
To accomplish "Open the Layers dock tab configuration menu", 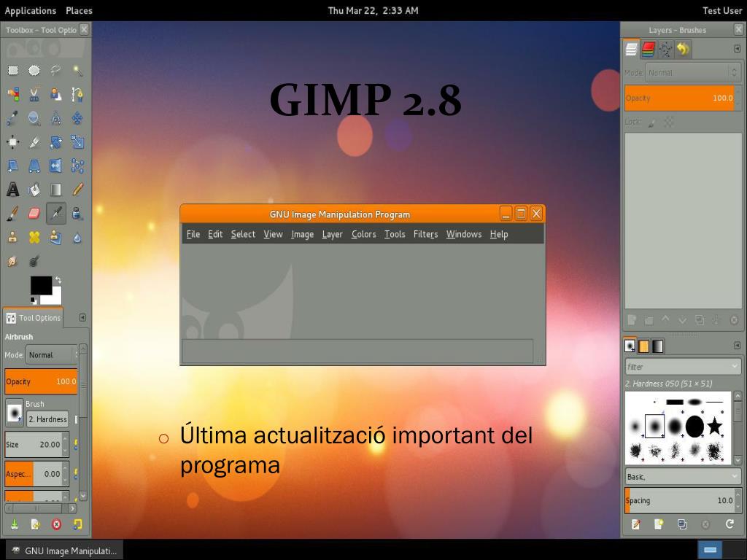I will pos(737,49).
